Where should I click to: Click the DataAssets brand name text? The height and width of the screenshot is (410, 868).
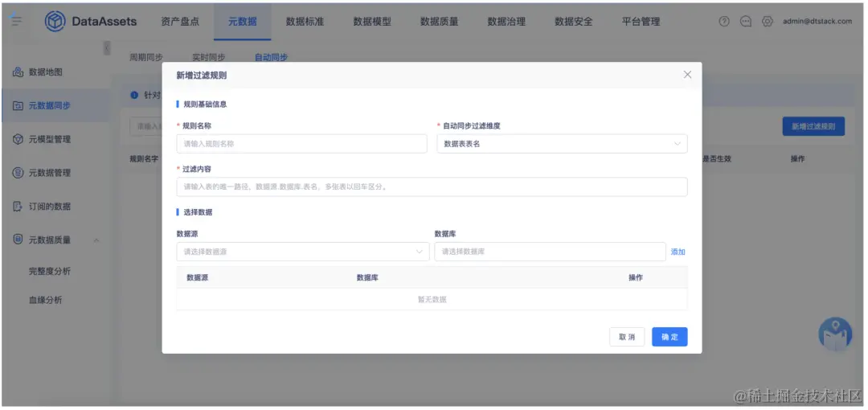(104, 22)
